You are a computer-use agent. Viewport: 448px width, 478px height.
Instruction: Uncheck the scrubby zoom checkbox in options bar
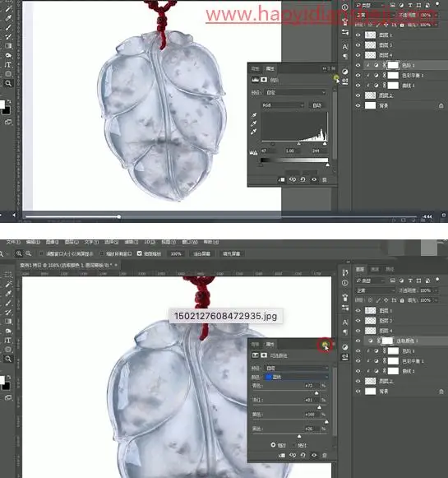pos(140,253)
